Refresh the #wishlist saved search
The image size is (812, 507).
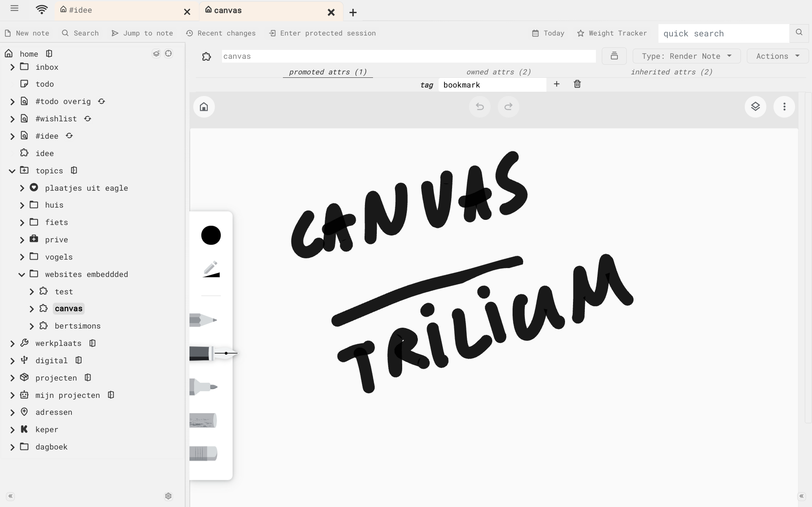(88, 119)
